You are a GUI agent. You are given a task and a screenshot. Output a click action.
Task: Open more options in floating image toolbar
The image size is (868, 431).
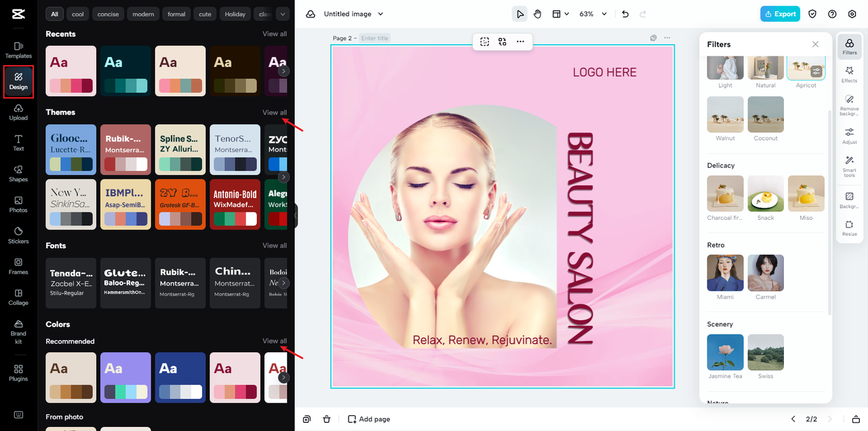(x=520, y=41)
